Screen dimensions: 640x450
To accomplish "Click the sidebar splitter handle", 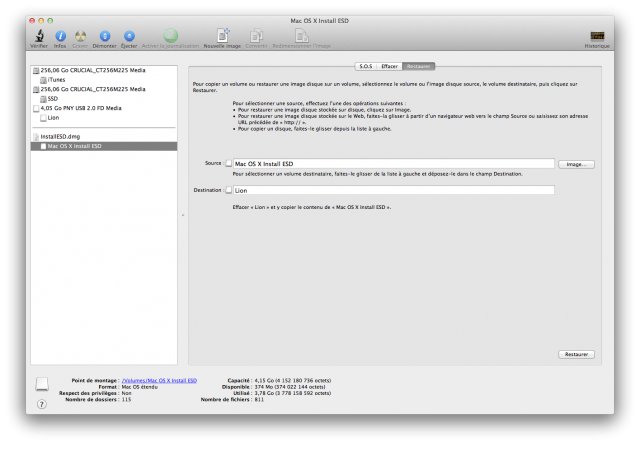I will pos(183,215).
